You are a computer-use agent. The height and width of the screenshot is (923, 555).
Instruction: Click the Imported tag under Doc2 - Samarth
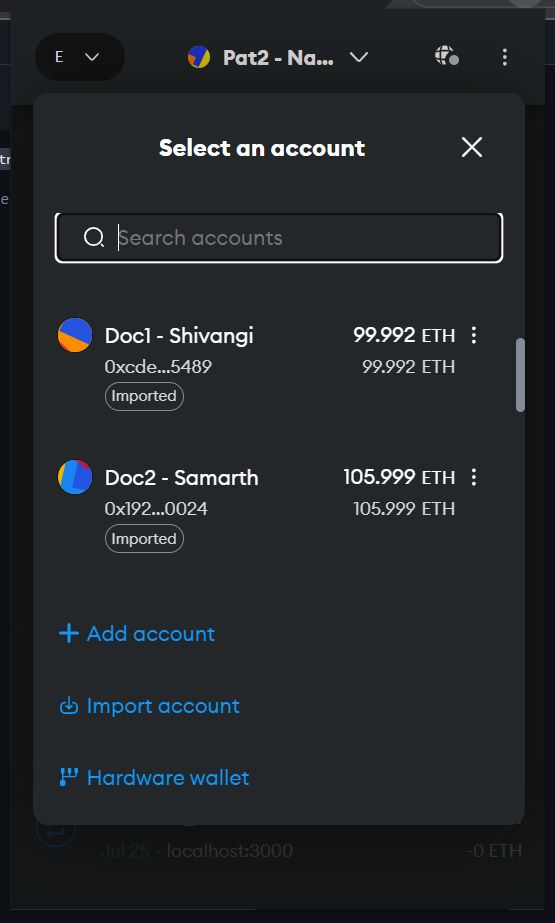pos(144,539)
